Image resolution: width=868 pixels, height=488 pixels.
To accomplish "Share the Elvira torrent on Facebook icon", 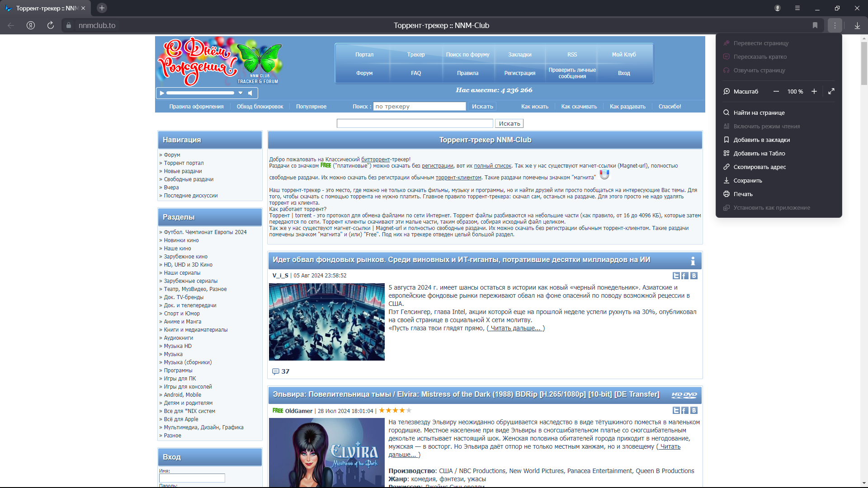I will pos(685,410).
